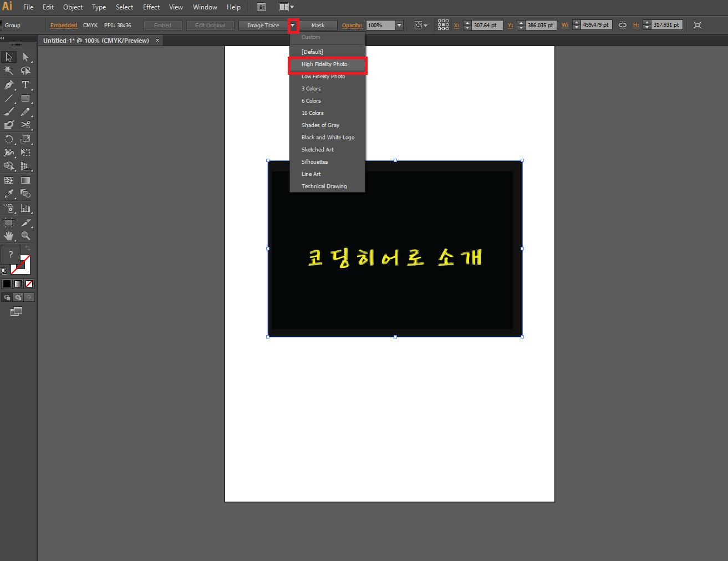Viewport: 728px width, 561px height.
Task: Reset default fill and stroke
Action: (4, 271)
